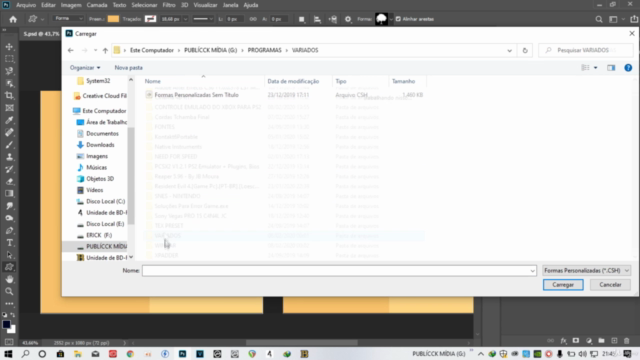Select the Hand tool

tap(9, 280)
